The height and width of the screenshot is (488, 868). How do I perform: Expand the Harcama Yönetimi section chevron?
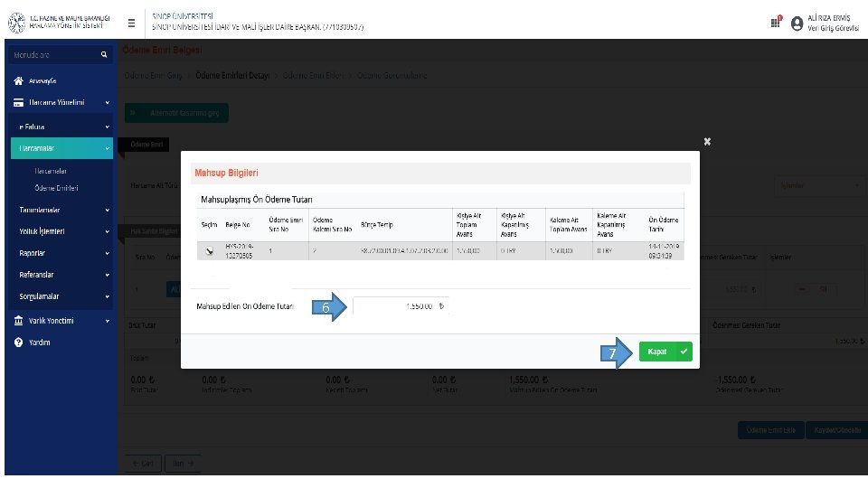pos(108,102)
